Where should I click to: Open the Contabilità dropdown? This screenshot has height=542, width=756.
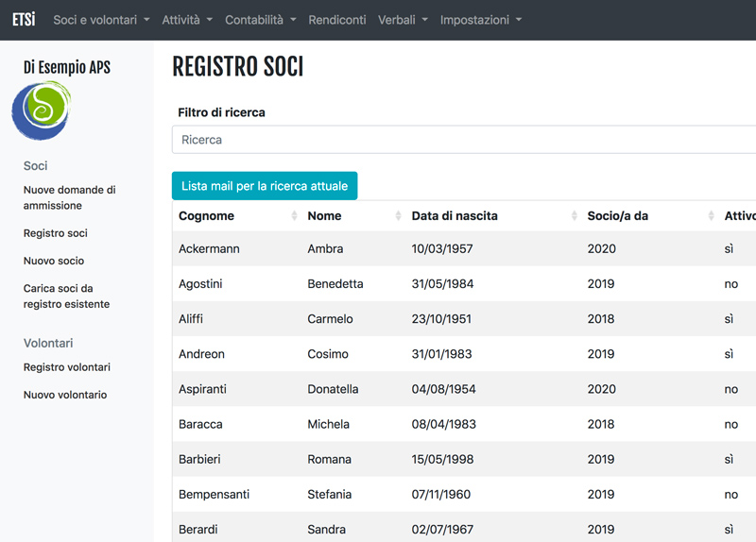pos(261,20)
